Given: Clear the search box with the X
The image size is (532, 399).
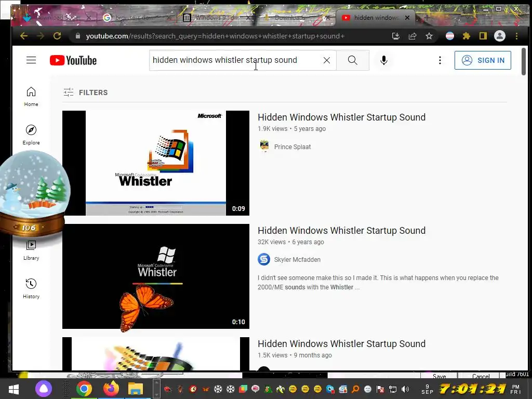Looking at the screenshot, I should 327,60.
